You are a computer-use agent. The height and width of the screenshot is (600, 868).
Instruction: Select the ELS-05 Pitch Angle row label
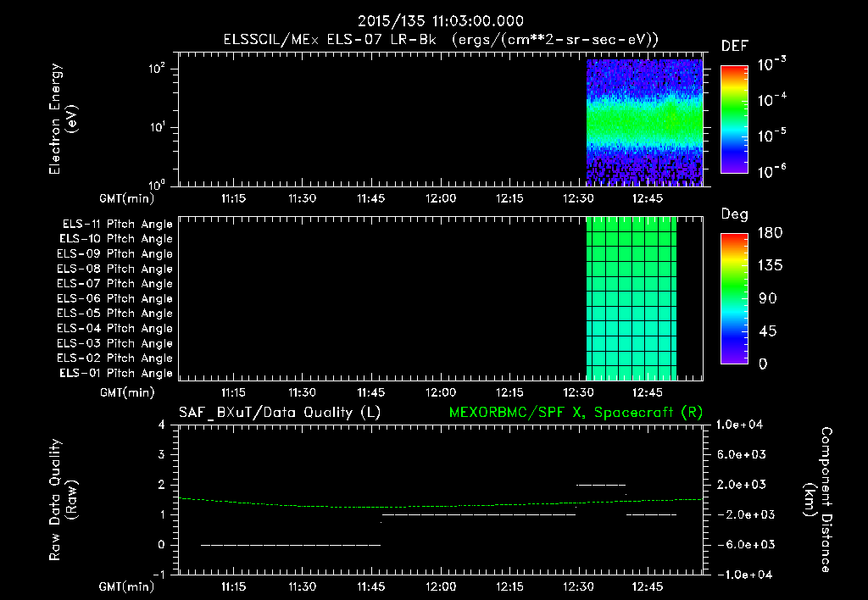click(114, 314)
